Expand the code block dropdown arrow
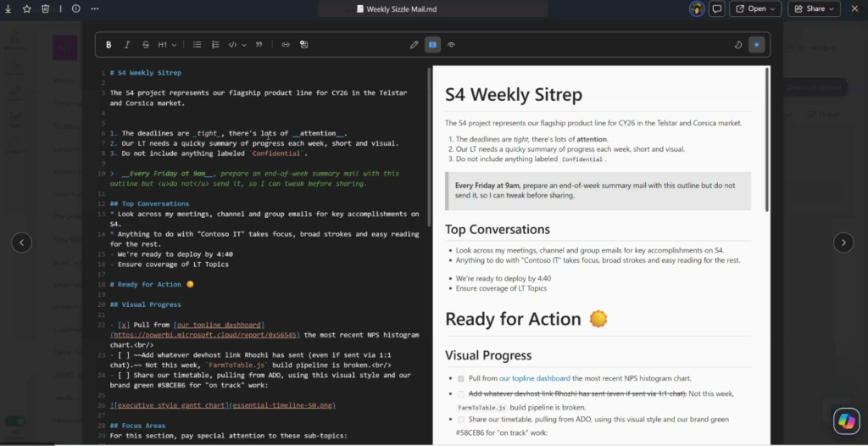 [244, 44]
